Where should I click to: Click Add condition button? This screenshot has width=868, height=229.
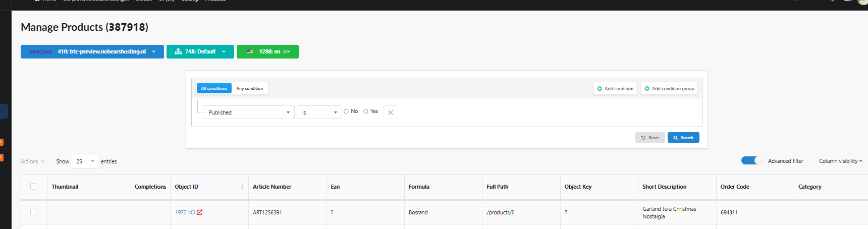615,88
